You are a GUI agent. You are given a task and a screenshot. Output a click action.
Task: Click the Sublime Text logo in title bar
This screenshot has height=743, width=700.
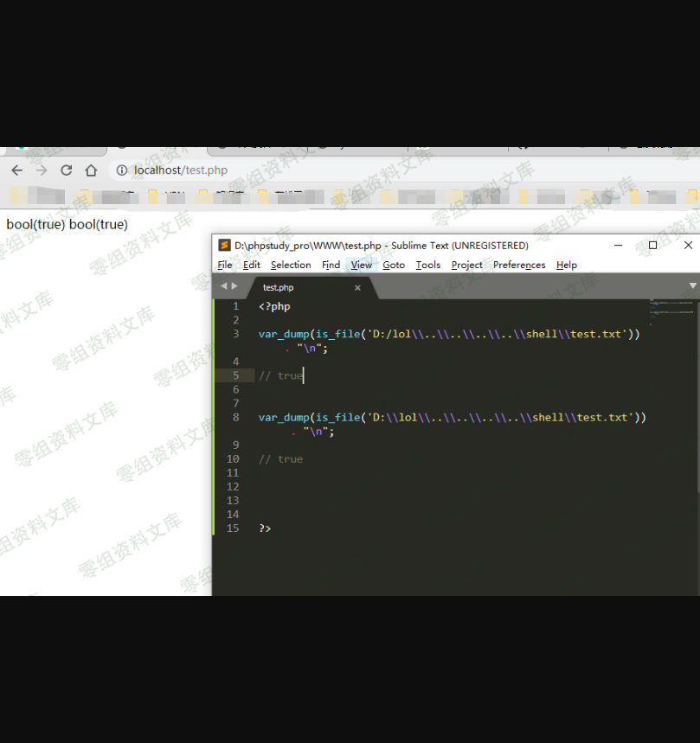[224, 246]
